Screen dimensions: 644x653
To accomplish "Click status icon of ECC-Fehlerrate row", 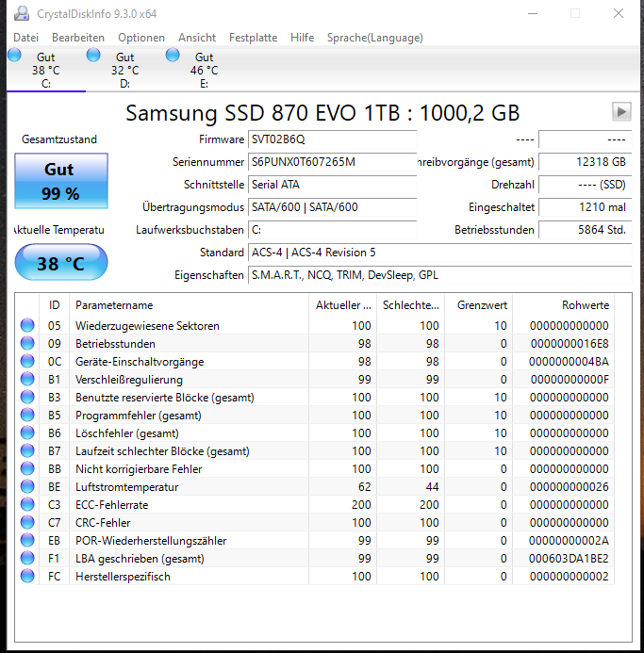I will (x=27, y=504).
